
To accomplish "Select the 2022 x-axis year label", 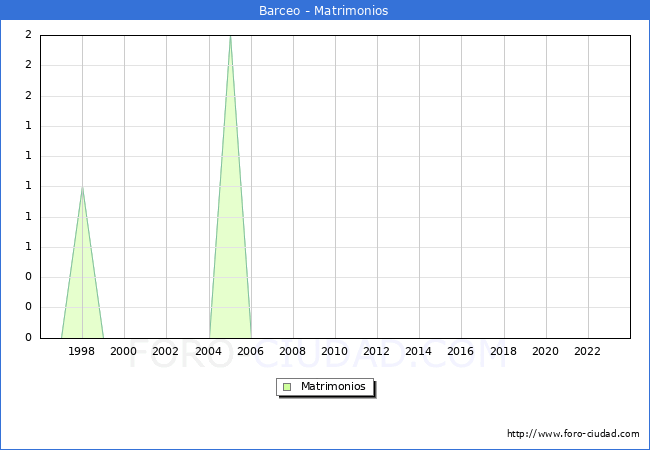I will click(587, 351).
